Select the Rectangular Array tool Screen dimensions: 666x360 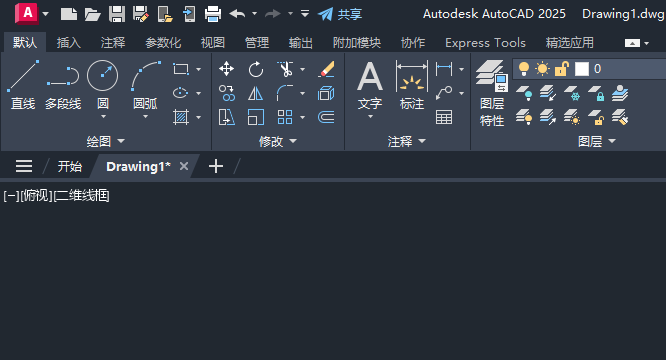(x=285, y=117)
